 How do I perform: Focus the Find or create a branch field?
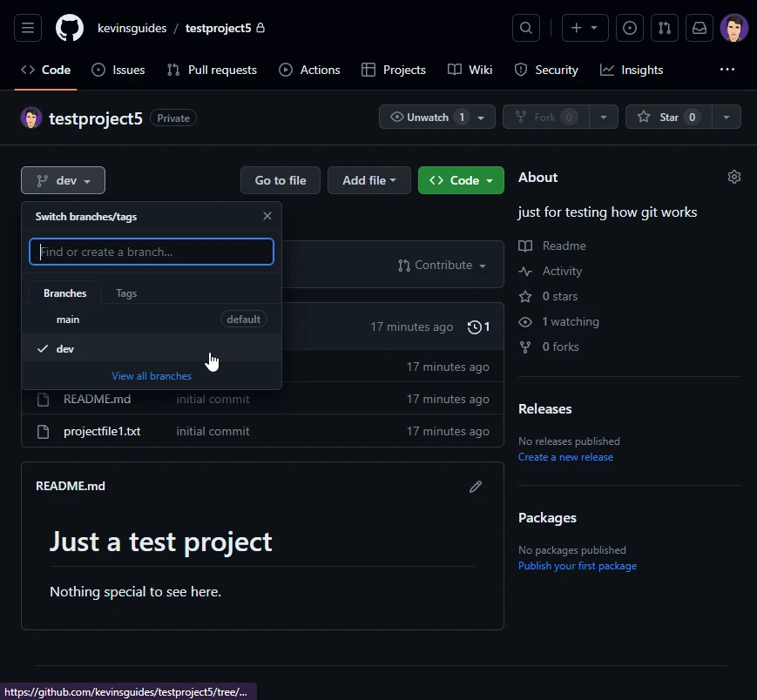[x=152, y=252]
